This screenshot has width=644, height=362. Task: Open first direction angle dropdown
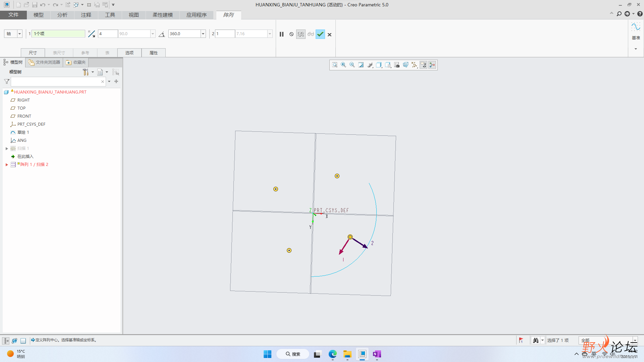point(153,34)
